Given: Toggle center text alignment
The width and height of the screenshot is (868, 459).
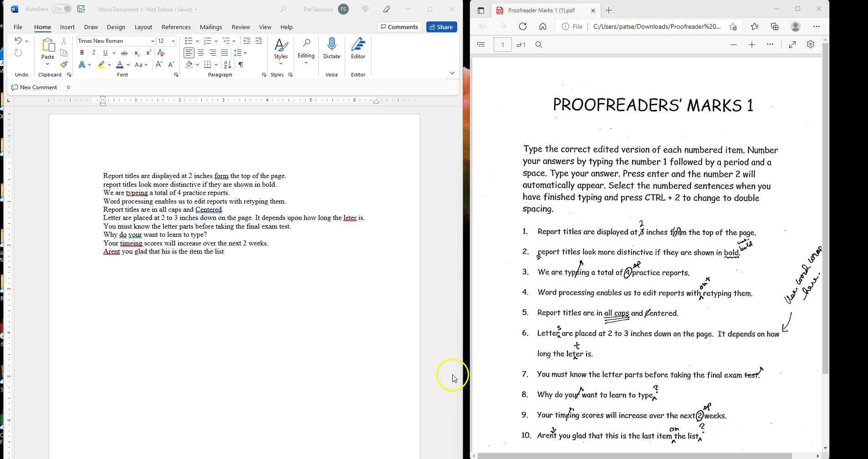Looking at the screenshot, I should [200, 53].
